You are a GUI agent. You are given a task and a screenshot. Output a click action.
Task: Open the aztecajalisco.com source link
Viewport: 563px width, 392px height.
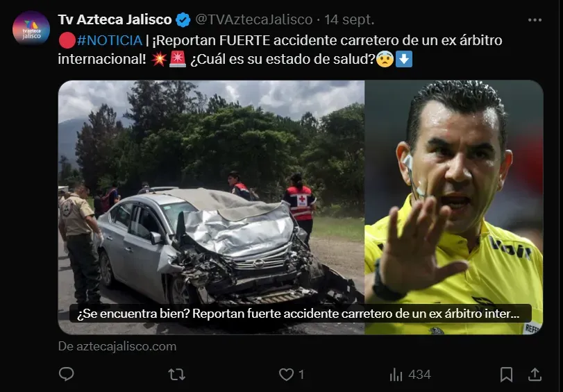tap(117, 346)
